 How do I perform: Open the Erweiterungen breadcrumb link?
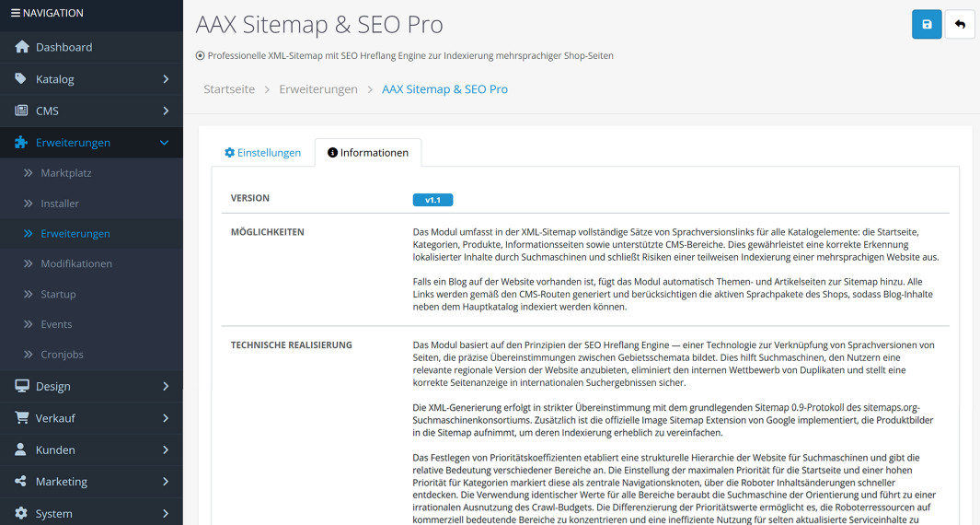pos(318,89)
